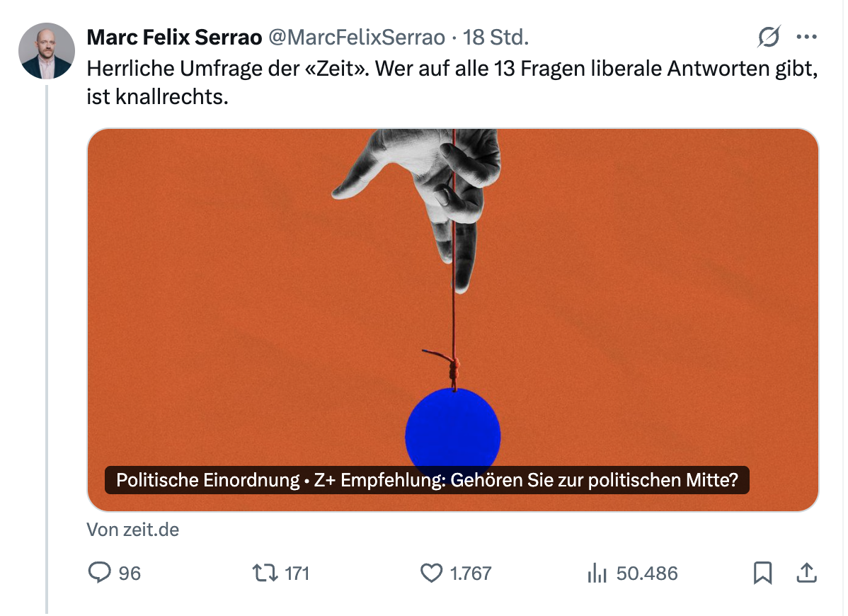Click the reply speech bubble icon
Screen dimensions: 848x616
(x=98, y=573)
